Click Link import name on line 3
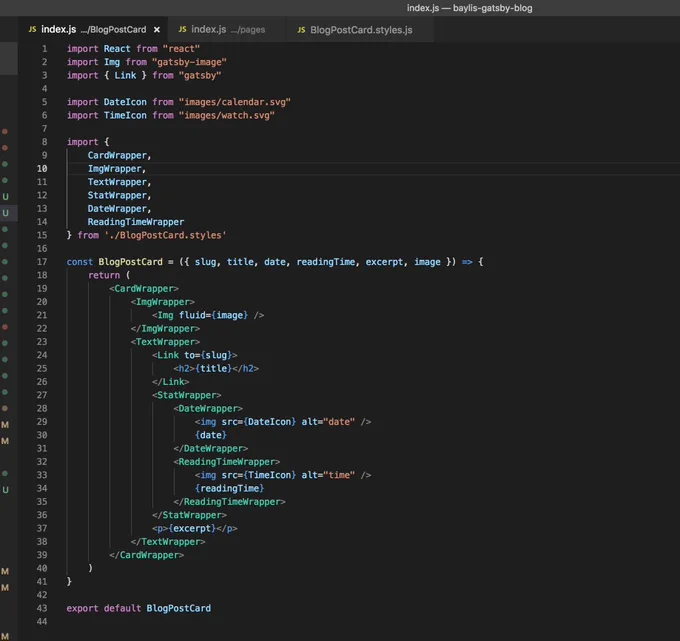This screenshot has width=680, height=641. click(125, 75)
